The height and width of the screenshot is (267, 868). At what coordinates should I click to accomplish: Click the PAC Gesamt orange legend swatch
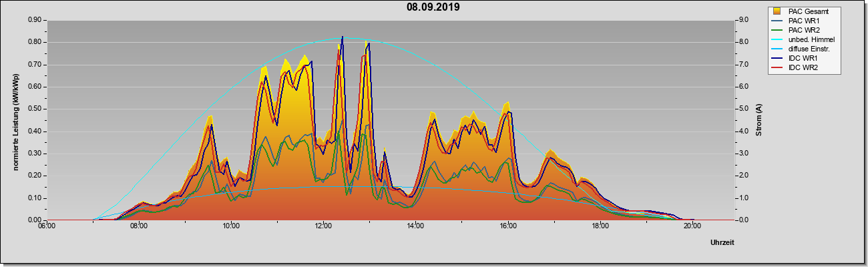[x=777, y=11]
